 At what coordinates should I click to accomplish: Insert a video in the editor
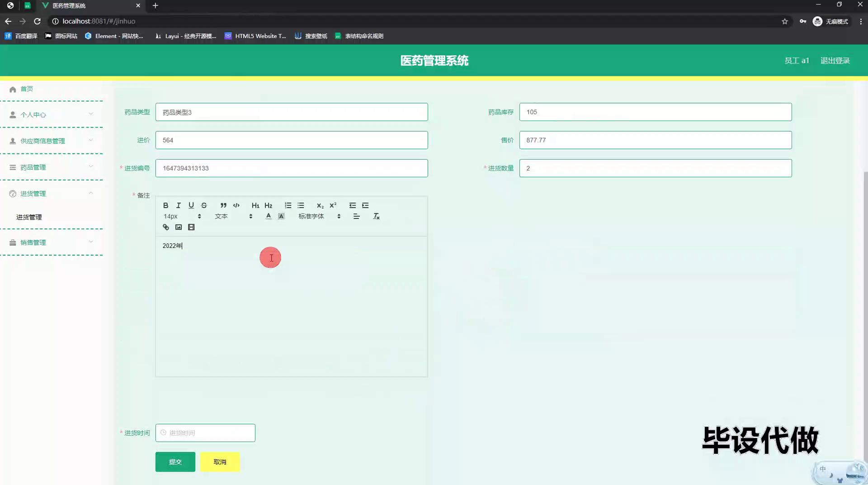191,227
